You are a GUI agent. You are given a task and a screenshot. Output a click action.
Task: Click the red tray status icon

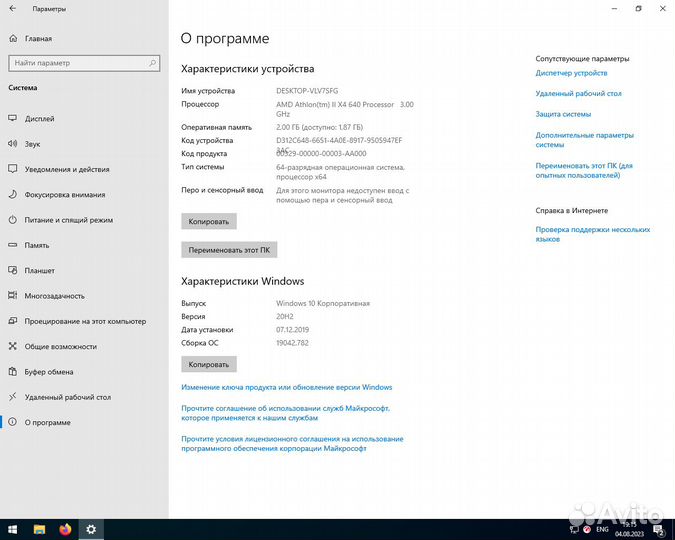[x=587, y=530]
